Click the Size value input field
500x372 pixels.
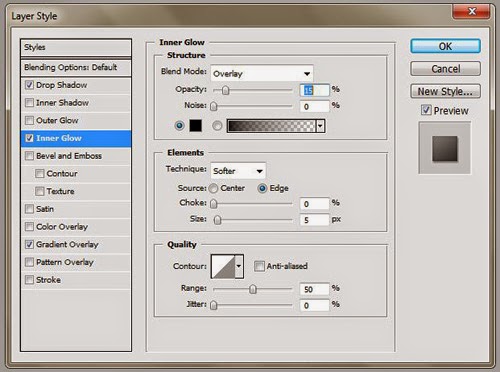point(314,220)
